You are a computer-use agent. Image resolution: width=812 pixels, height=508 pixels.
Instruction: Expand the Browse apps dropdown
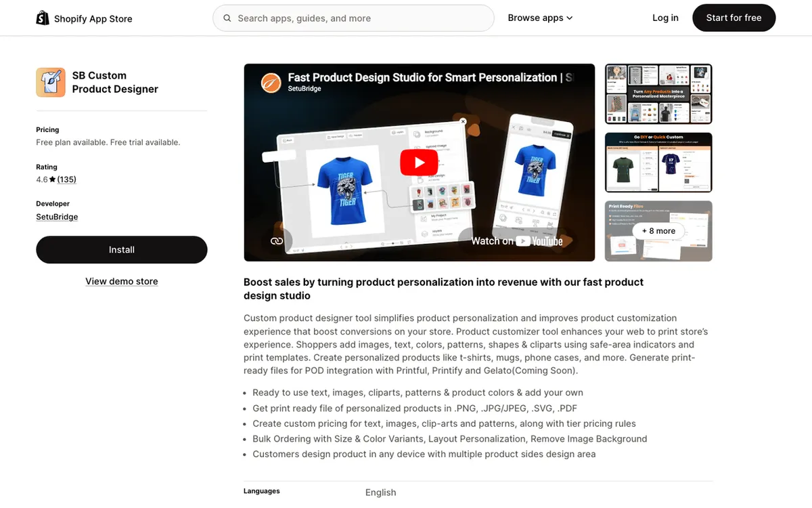pyautogui.click(x=540, y=18)
